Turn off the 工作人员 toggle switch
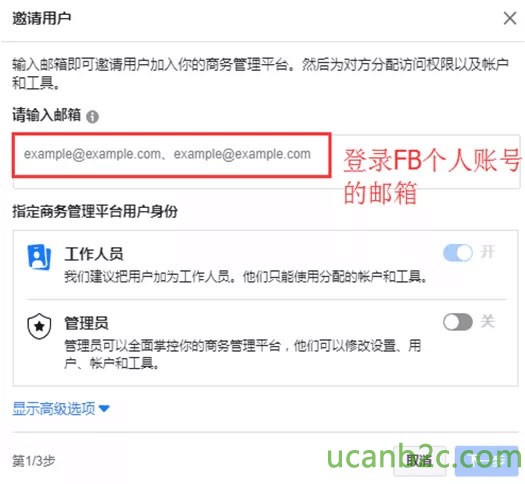Viewport: 525px width, 484px height. (x=458, y=253)
